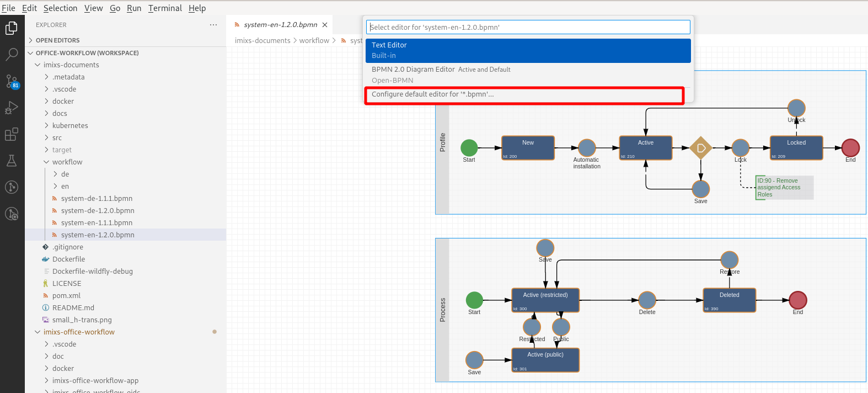Open README.md in the file tree
Screen dimensions: 868x393
point(73,308)
